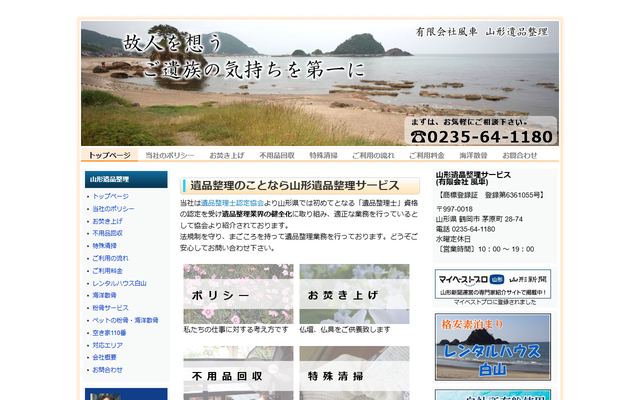
Task: Go to 海洋散骨 in top navigation bar
Action: [473, 156]
